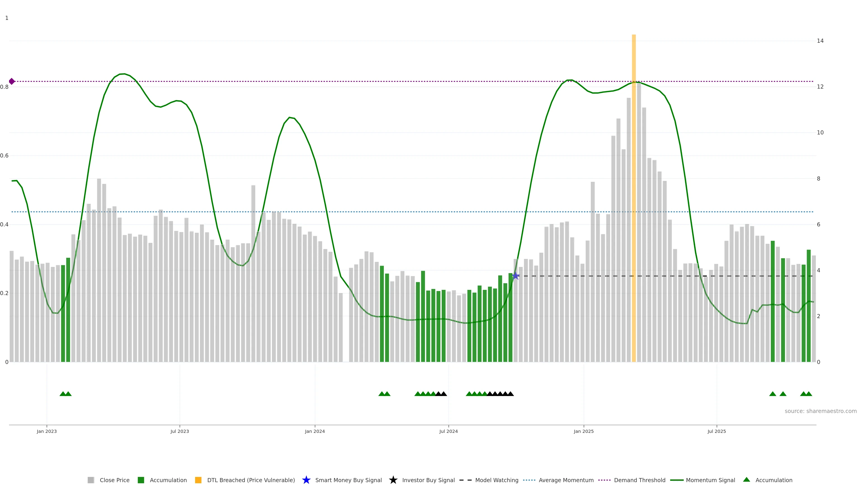Click the purple Demand Threshold diamond marker

[x=12, y=82]
